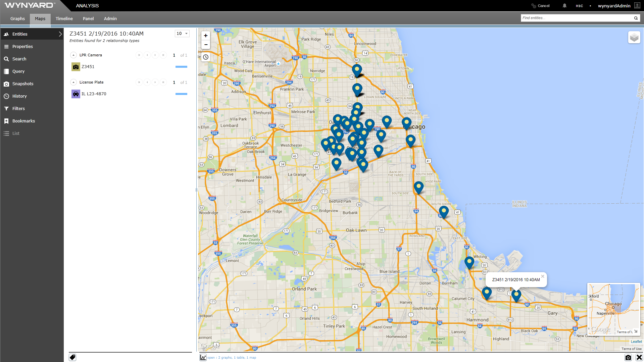Image resolution: width=644 pixels, height=362 pixels.
Task: Click the tag icon below entities list
Action: 72,357
